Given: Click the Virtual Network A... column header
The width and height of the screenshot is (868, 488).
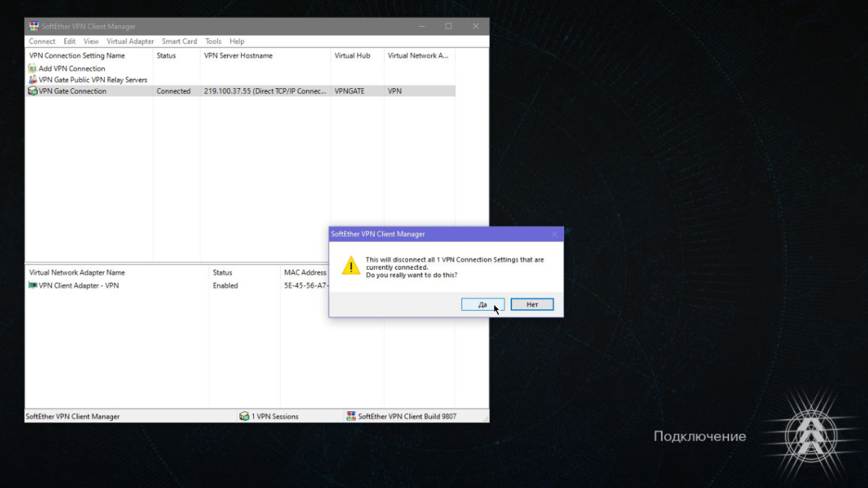Looking at the screenshot, I should (420, 56).
